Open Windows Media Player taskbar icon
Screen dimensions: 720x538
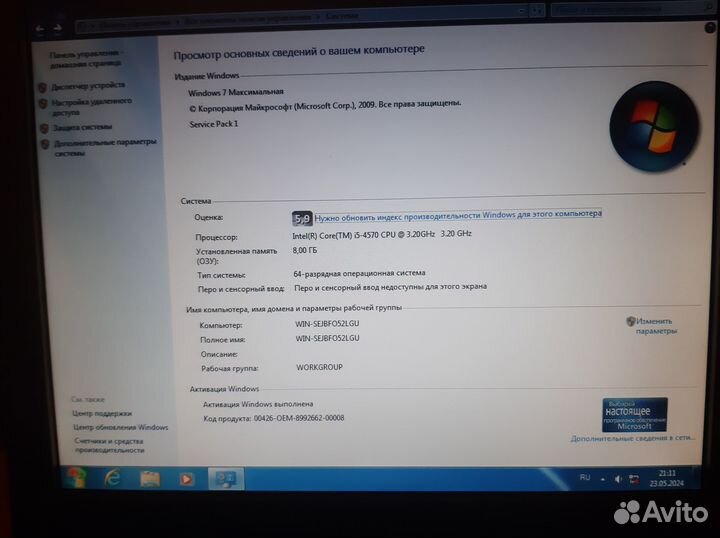pos(186,479)
